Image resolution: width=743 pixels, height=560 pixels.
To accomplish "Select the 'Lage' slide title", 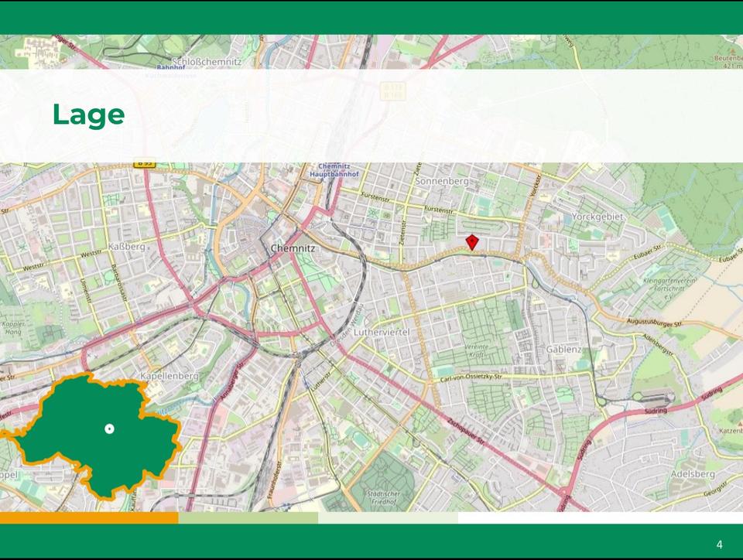I will click(x=88, y=115).
